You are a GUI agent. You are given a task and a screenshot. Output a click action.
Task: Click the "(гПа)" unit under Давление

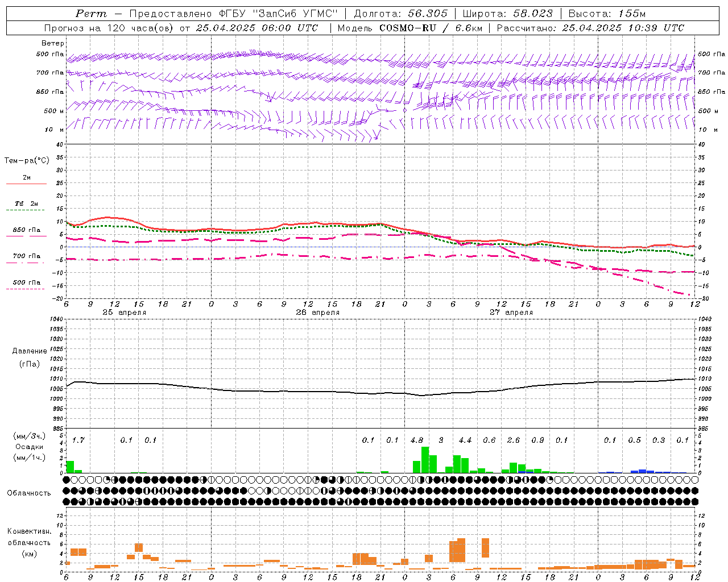tap(29, 364)
